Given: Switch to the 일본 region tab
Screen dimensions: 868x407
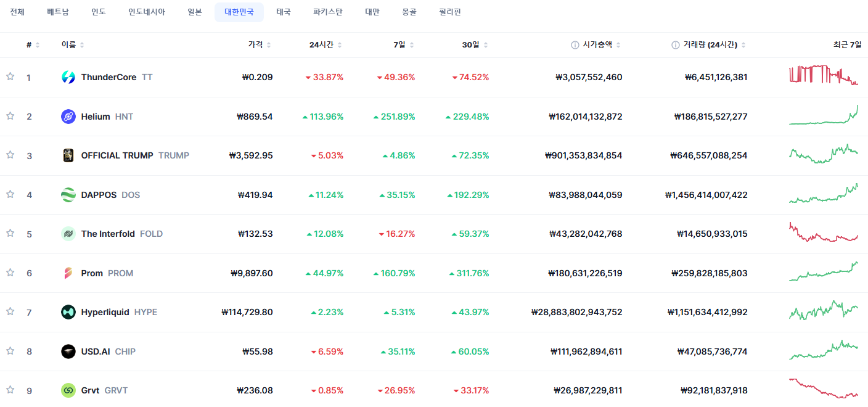Looking at the screenshot, I should coord(195,12).
